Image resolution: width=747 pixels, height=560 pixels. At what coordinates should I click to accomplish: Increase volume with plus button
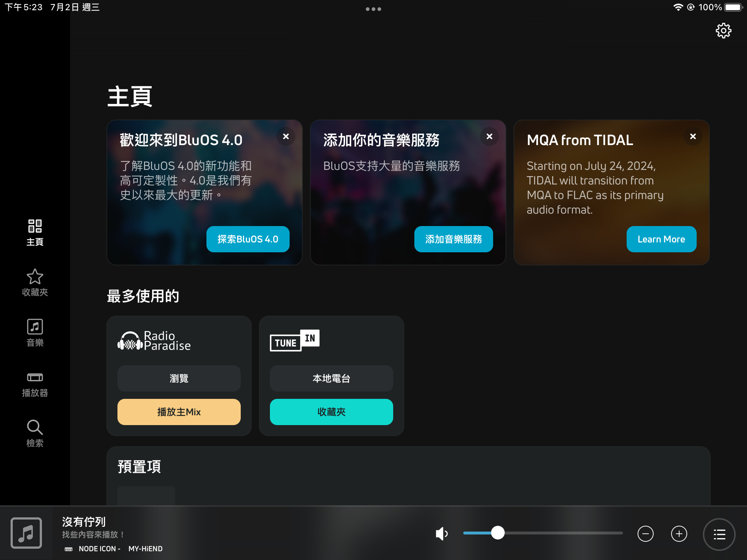pos(679,534)
